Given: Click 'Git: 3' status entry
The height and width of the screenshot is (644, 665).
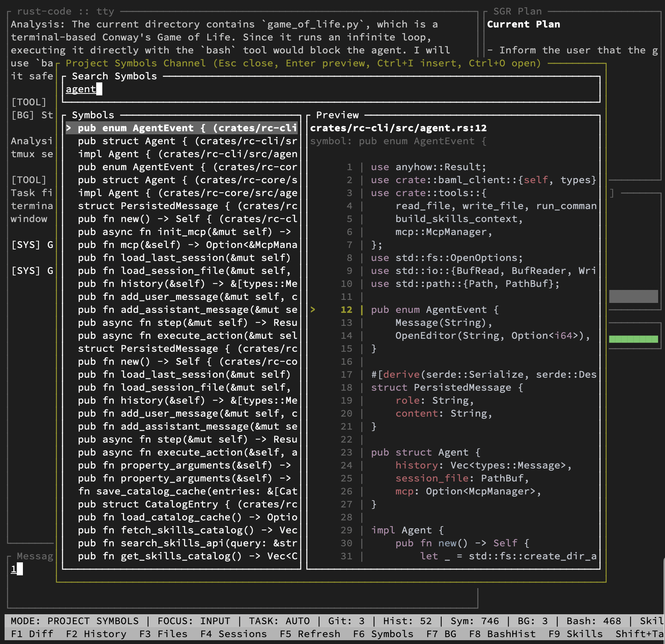Looking at the screenshot, I should [x=347, y=621].
